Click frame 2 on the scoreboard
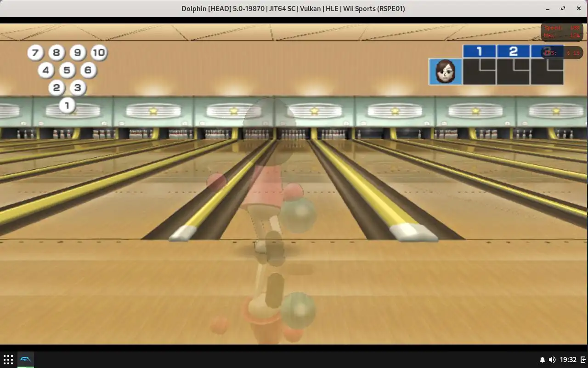The height and width of the screenshot is (368, 588). (513, 64)
